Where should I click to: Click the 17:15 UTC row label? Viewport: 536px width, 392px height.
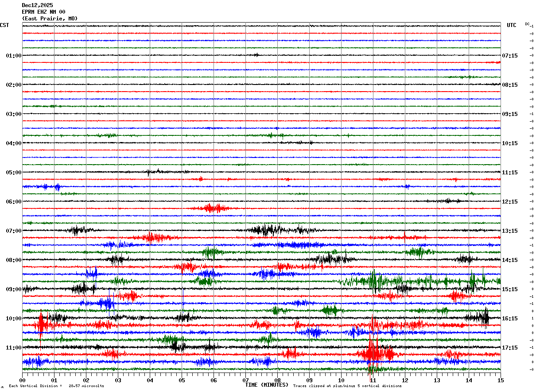point(510,348)
